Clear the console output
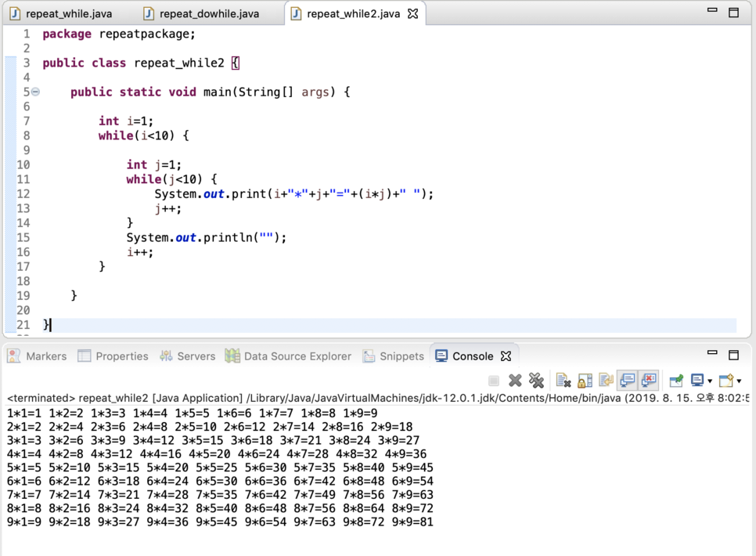The height and width of the screenshot is (556, 756). pos(563,381)
